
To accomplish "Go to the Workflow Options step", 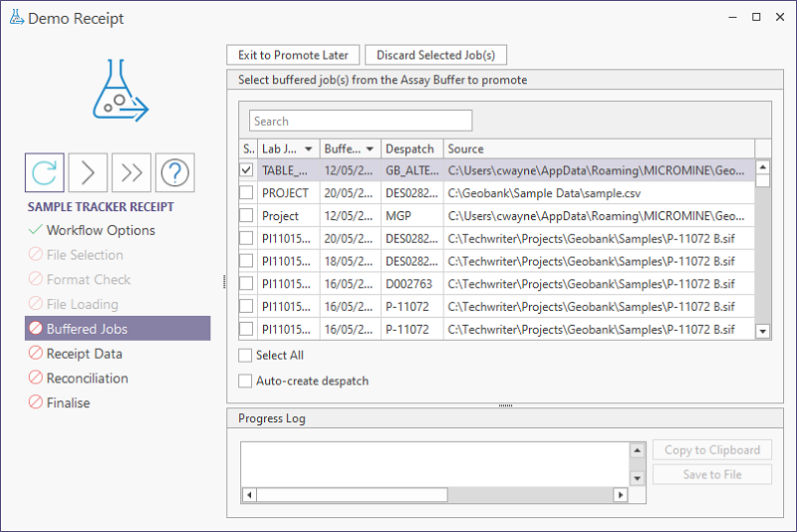I will pyautogui.click(x=101, y=230).
